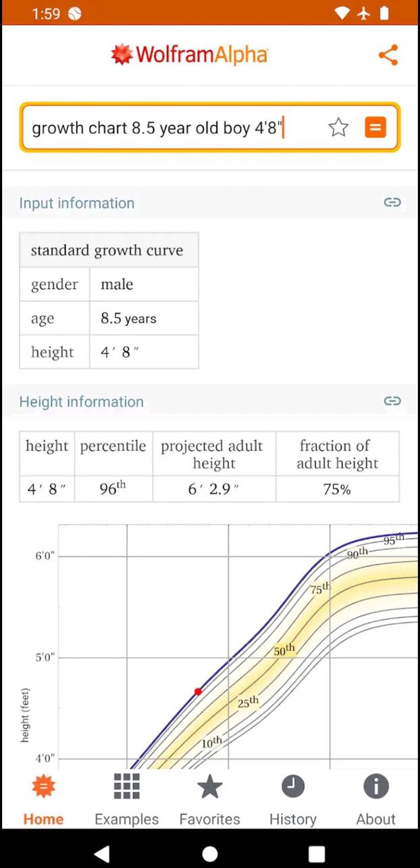Favorite this query with the star icon
The width and height of the screenshot is (420, 868).
(338, 127)
